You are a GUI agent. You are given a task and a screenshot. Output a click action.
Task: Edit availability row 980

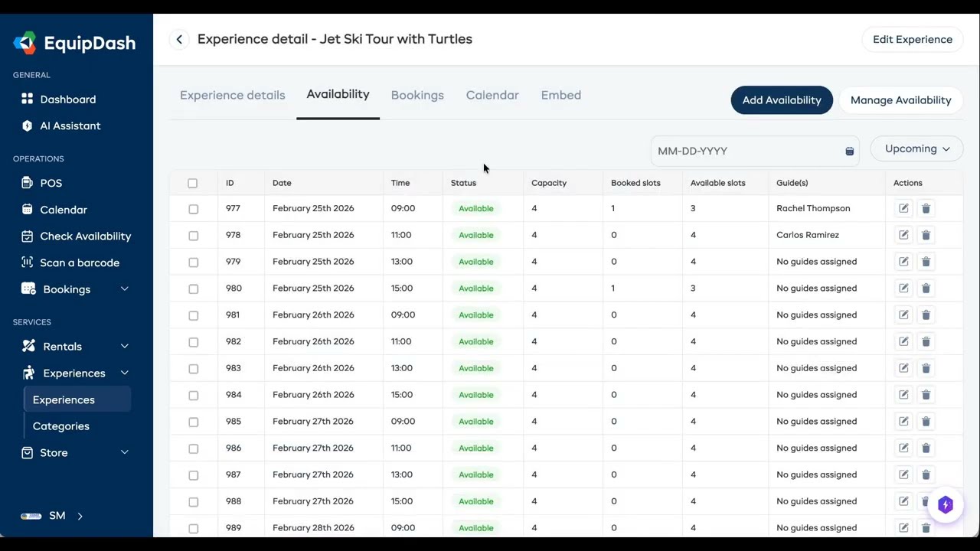[x=903, y=289]
